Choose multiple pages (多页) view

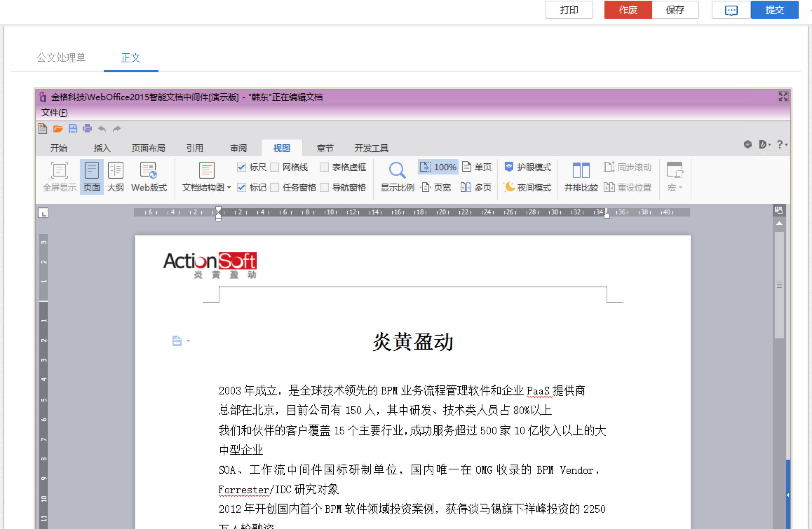tap(476, 187)
